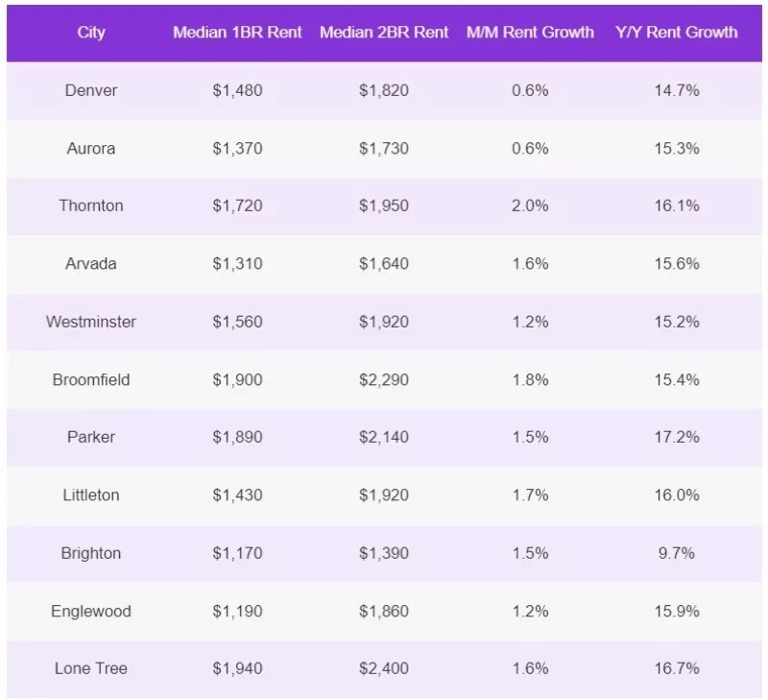The height and width of the screenshot is (700, 768).
Task: Select the Westminster row label
Action: [91, 322]
